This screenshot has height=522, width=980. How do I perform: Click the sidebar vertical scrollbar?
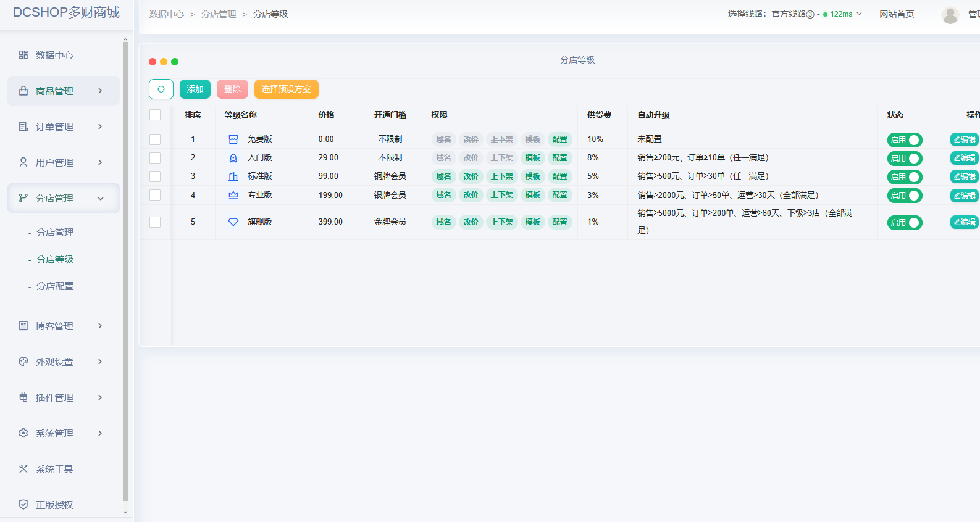125,271
